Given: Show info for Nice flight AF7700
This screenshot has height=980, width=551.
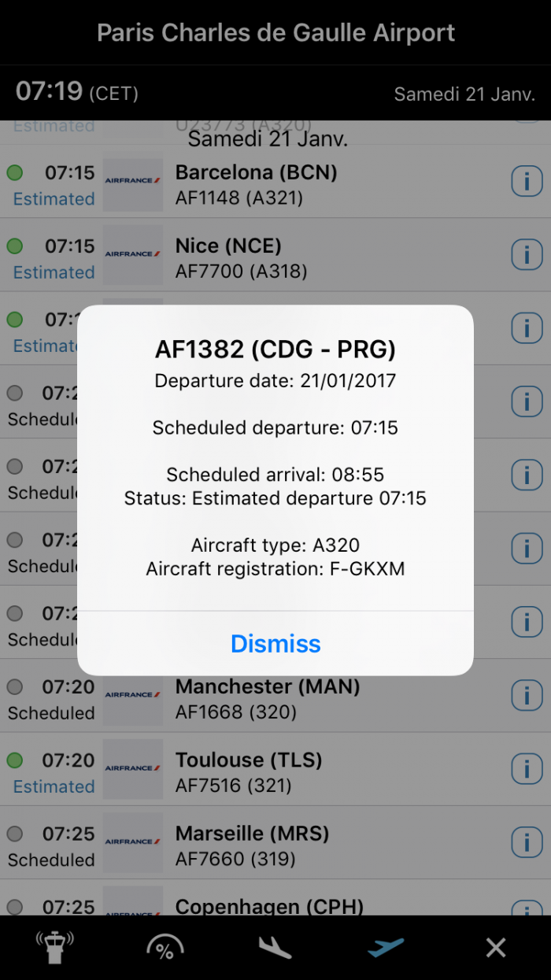Looking at the screenshot, I should coord(527,255).
